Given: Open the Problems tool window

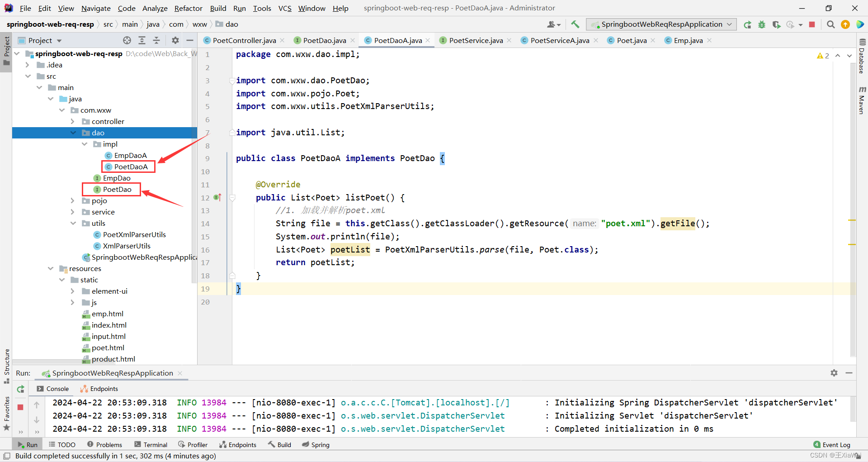Looking at the screenshot, I should (104, 445).
